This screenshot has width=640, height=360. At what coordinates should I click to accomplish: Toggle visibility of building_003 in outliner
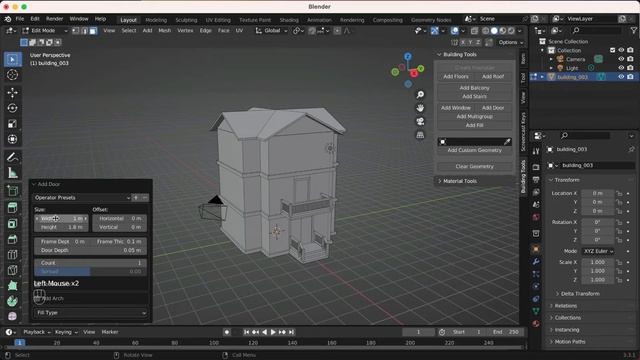(x=621, y=77)
